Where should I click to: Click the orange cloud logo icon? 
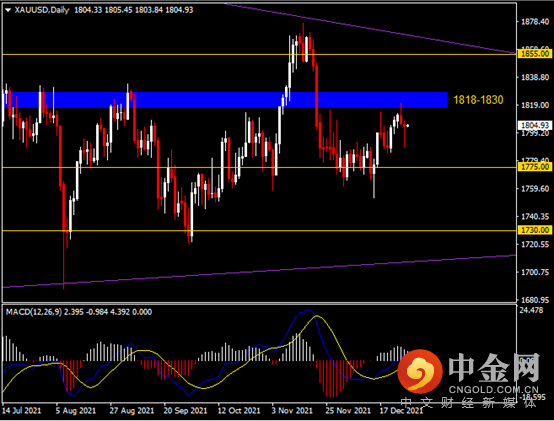tap(420, 371)
